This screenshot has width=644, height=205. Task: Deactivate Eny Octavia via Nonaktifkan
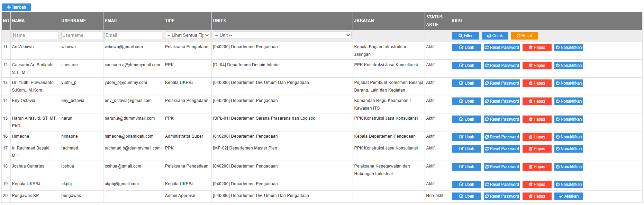tap(569, 101)
